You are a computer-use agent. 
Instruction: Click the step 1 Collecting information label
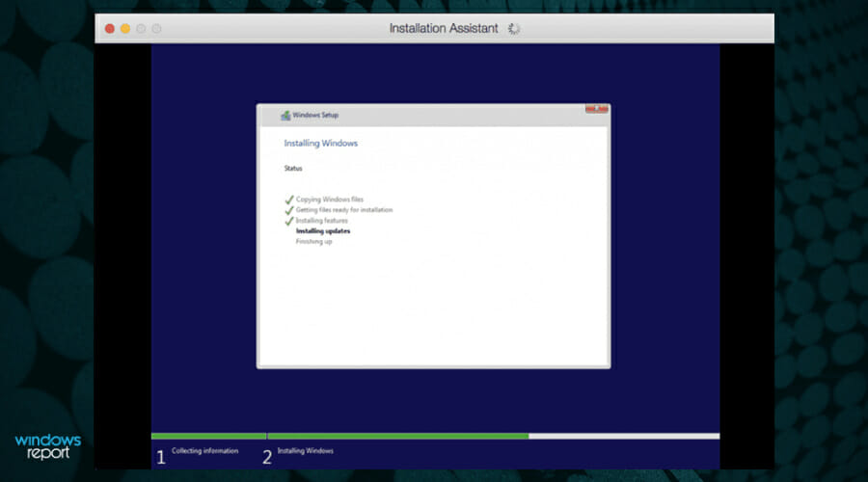pyautogui.click(x=204, y=451)
